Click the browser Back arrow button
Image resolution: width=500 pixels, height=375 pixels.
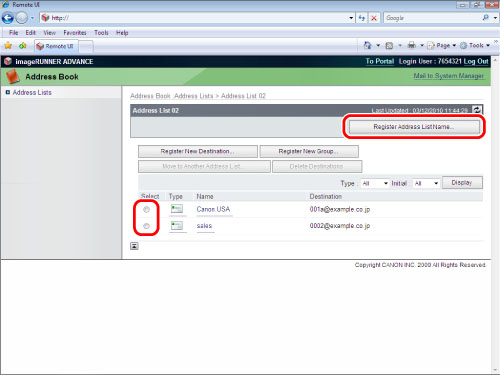[8, 18]
